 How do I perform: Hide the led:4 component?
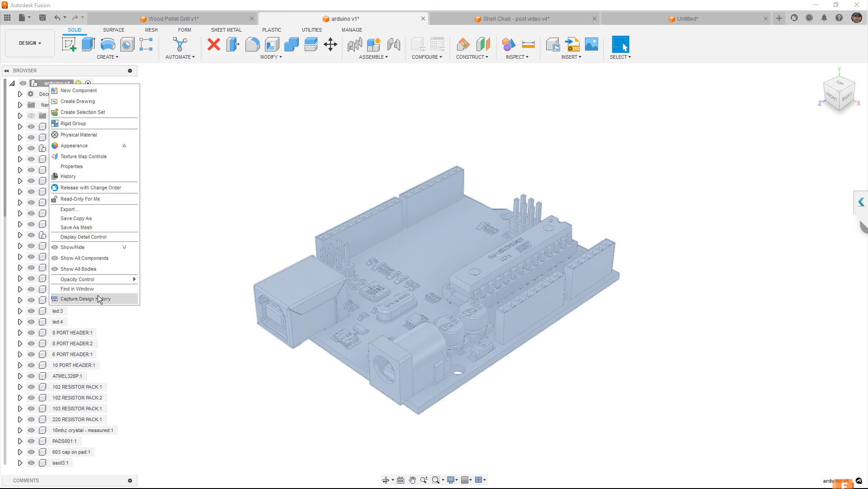[x=31, y=322]
